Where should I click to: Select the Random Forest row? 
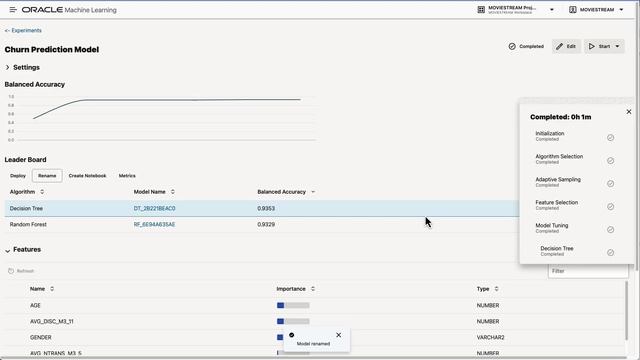click(x=262, y=224)
